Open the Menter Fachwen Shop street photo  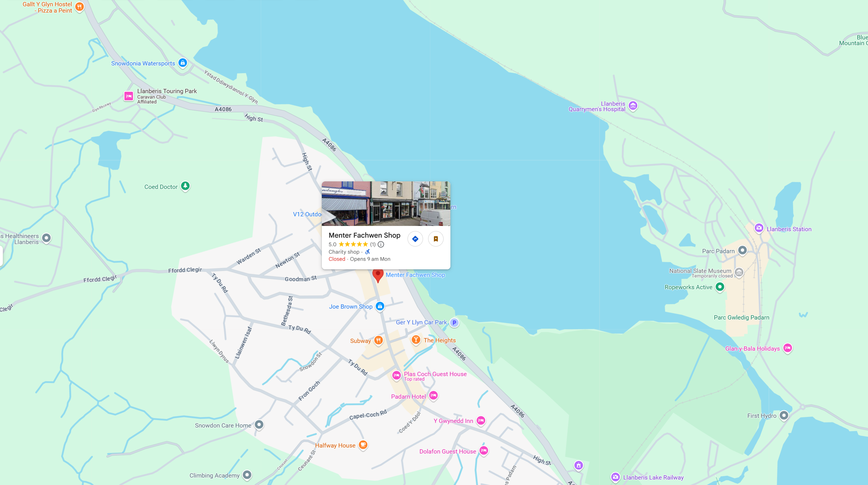click(386, 203)
